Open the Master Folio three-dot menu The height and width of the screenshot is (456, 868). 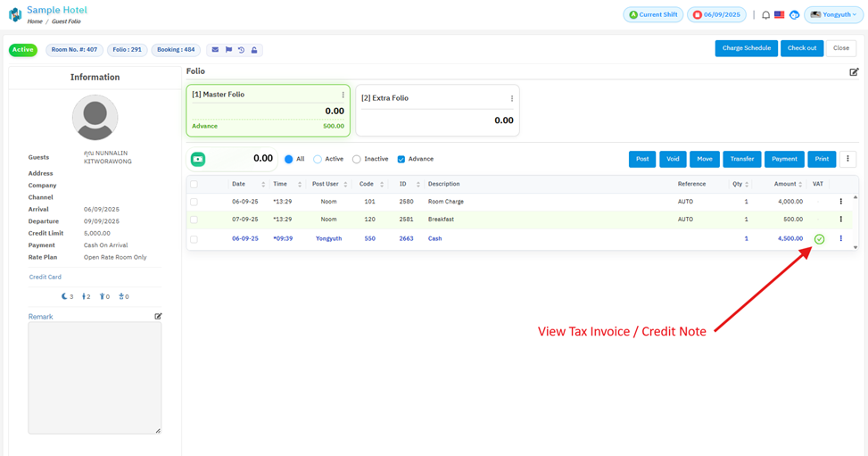pyautogui.click(x=343, y=95)
